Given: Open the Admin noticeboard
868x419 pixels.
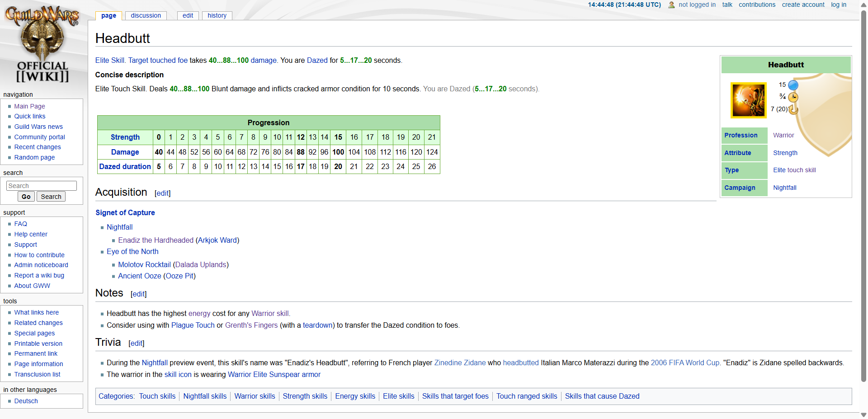Looking at the screenshot, I should coord(41,265).
